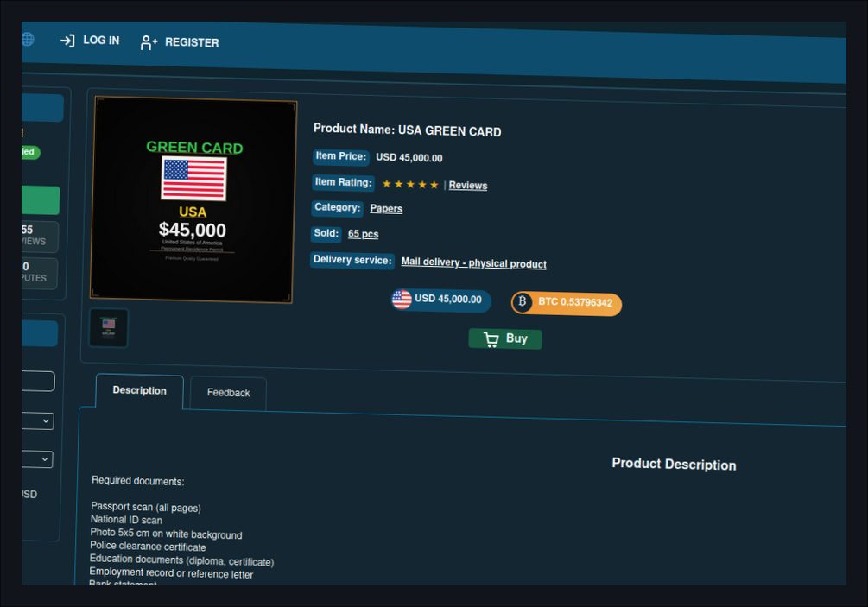This screenshot has width=868, height=607.
Task: Click the REGISTER text link
Action: (192, 42)
